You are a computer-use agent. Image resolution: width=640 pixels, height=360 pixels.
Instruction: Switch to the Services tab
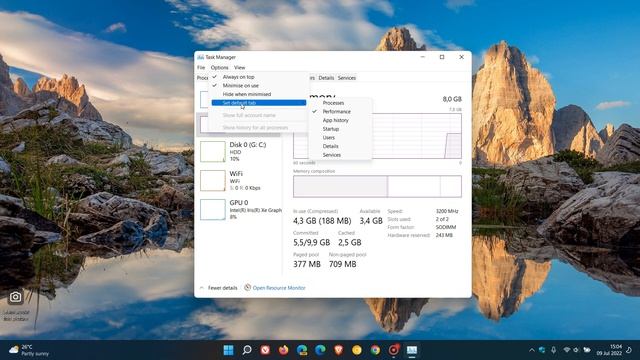pyautogui.click(x=347, y=78)
